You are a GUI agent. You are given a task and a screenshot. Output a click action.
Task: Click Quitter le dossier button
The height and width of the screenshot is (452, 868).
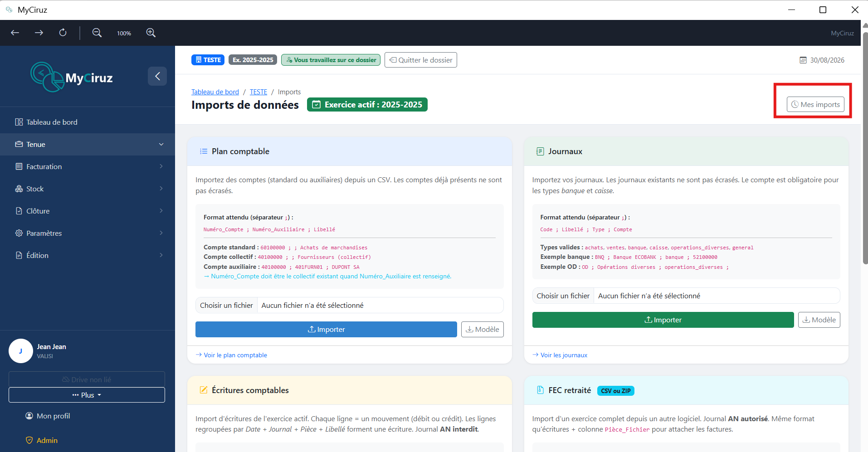pos(421,60)
